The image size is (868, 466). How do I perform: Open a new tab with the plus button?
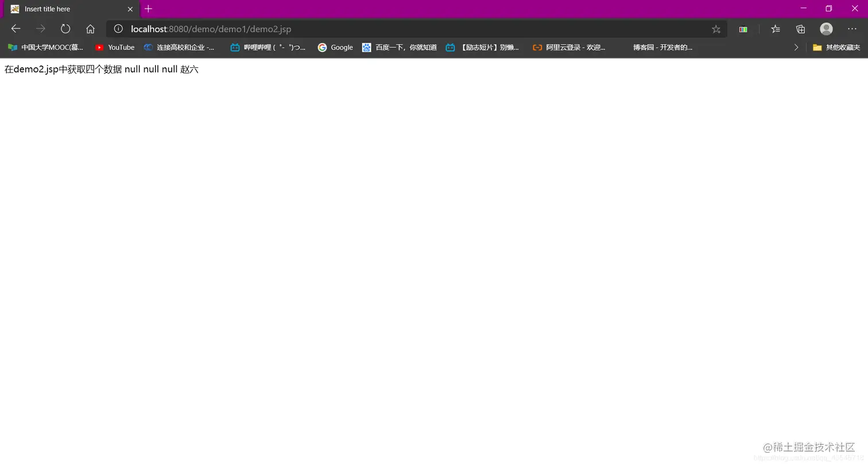click(x=148, y=9)
